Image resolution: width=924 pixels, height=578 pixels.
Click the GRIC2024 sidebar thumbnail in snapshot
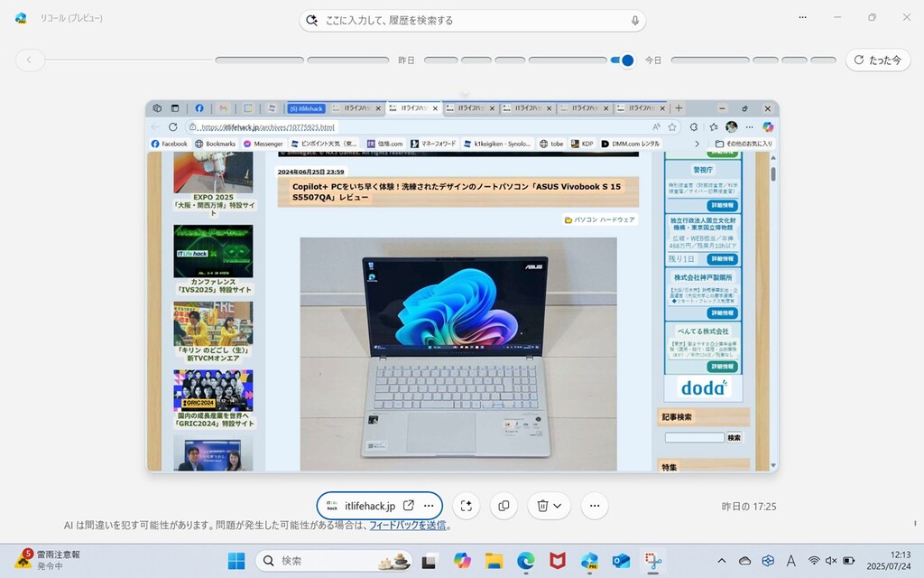coord(213,390)
